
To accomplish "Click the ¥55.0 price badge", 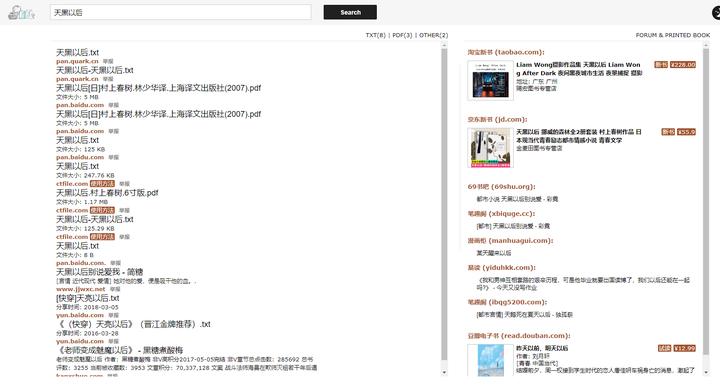I will pyautogui.click(x=686, y=132).
